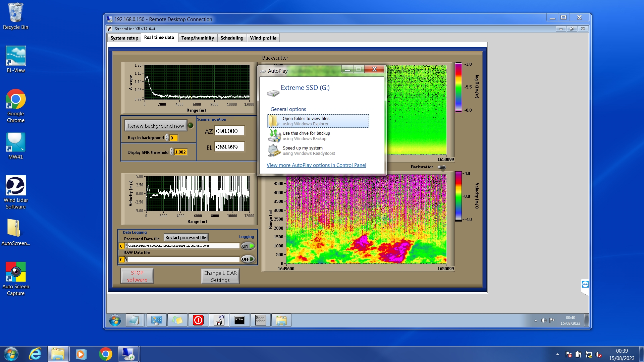This screenshot has width=644, height=362.
Task: Click the StreamLine XR icon in remote taskbar
Action: [219, 320]
